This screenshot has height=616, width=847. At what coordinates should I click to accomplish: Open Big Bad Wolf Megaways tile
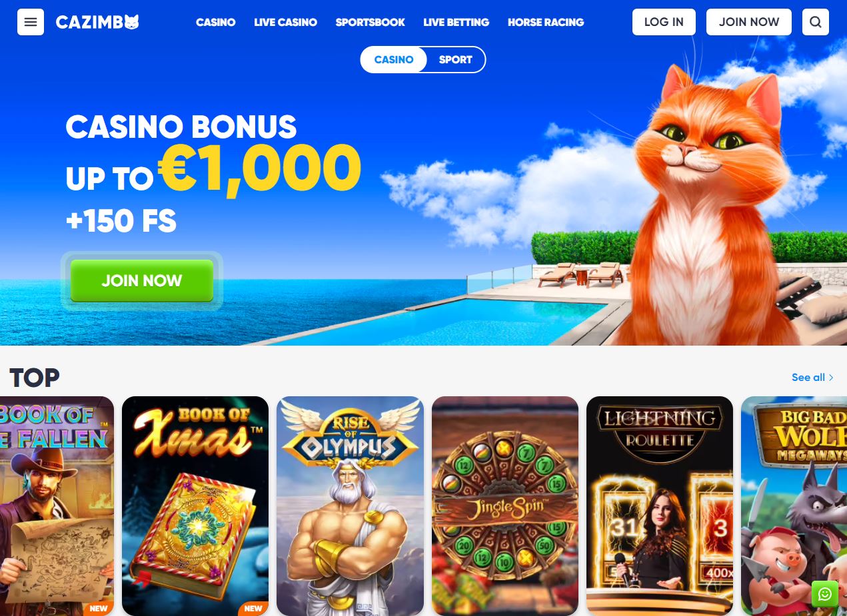[x=794, y=506]
